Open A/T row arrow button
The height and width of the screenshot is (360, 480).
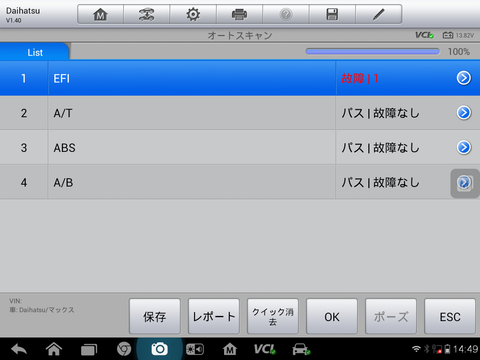pyautogui.click(x=464, y=113)
